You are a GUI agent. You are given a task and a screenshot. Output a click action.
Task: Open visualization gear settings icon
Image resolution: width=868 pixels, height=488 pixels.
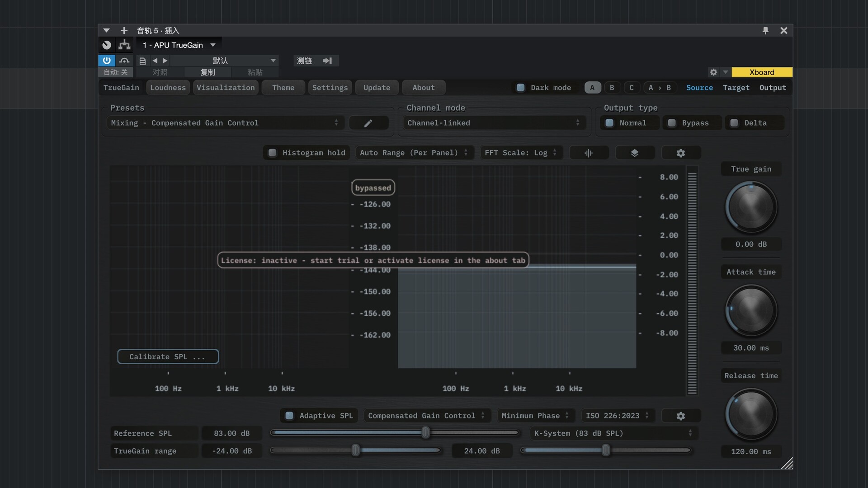680,153
